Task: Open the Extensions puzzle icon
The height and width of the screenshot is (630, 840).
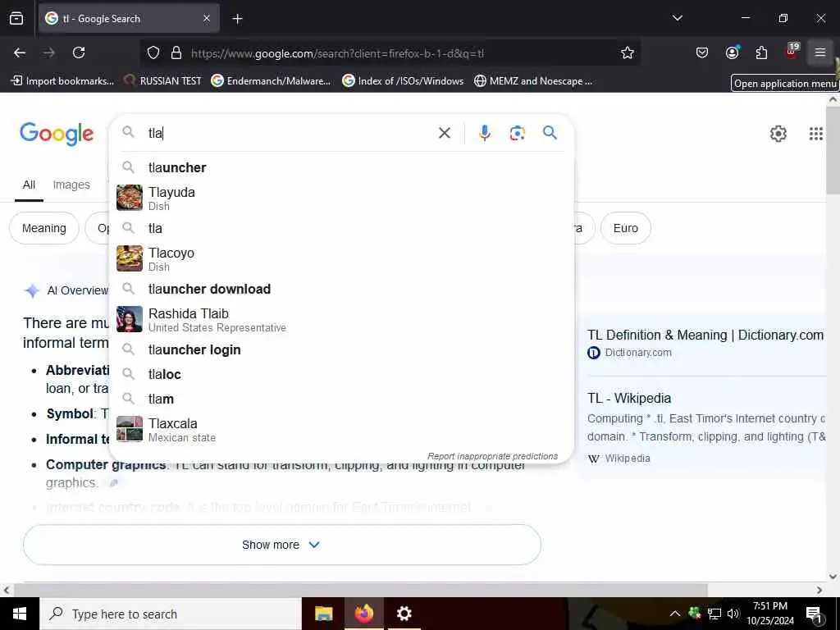Action: point(761,52)
